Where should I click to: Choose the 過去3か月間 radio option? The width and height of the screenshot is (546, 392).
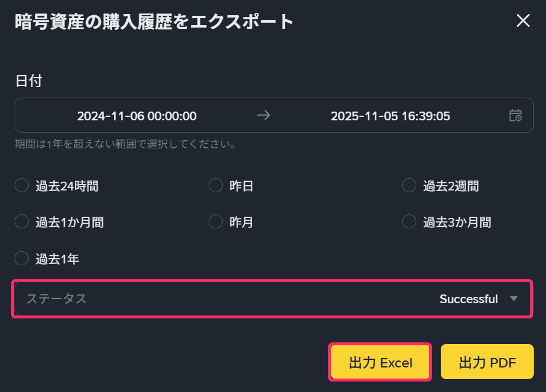(410, 222)
